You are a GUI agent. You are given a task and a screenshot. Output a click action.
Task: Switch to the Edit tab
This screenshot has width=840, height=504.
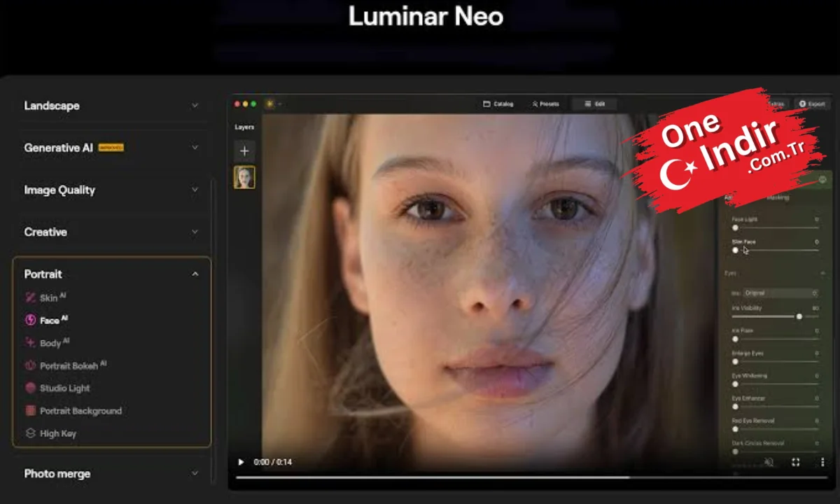[594, 104]
